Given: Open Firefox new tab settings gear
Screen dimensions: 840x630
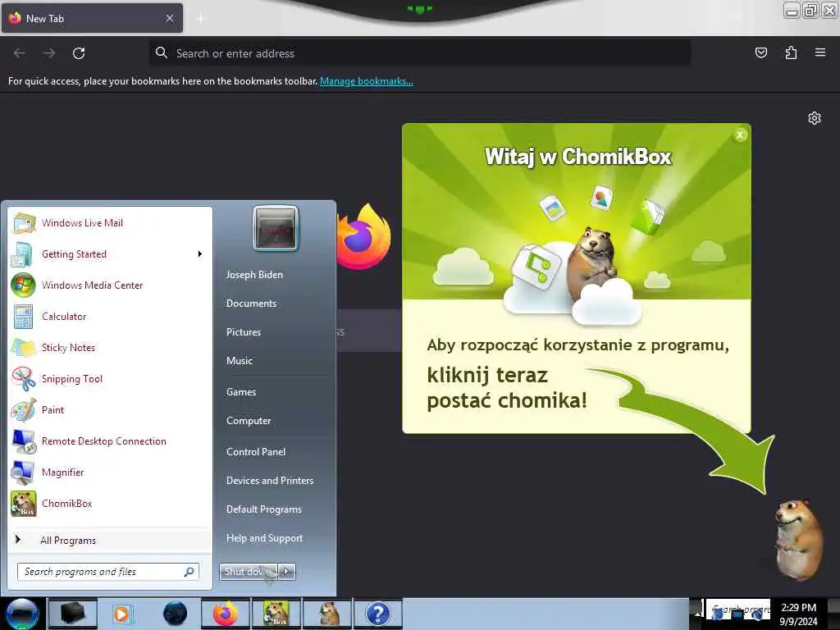Looking at the screenshot, I should (x=815, y=118).
